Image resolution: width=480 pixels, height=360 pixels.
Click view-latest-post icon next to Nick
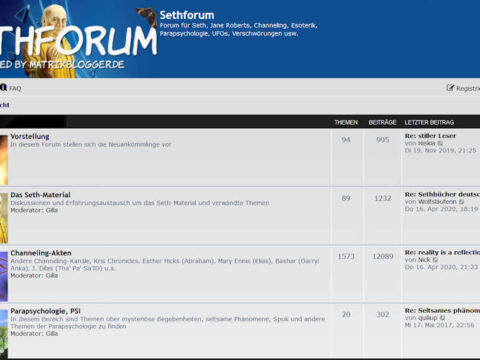(435, 260)
